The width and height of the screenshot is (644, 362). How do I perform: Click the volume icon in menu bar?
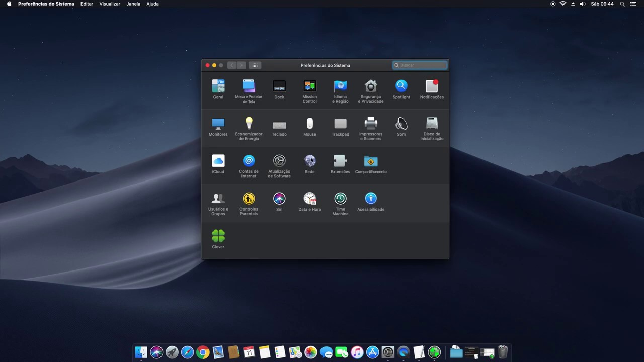582,4
